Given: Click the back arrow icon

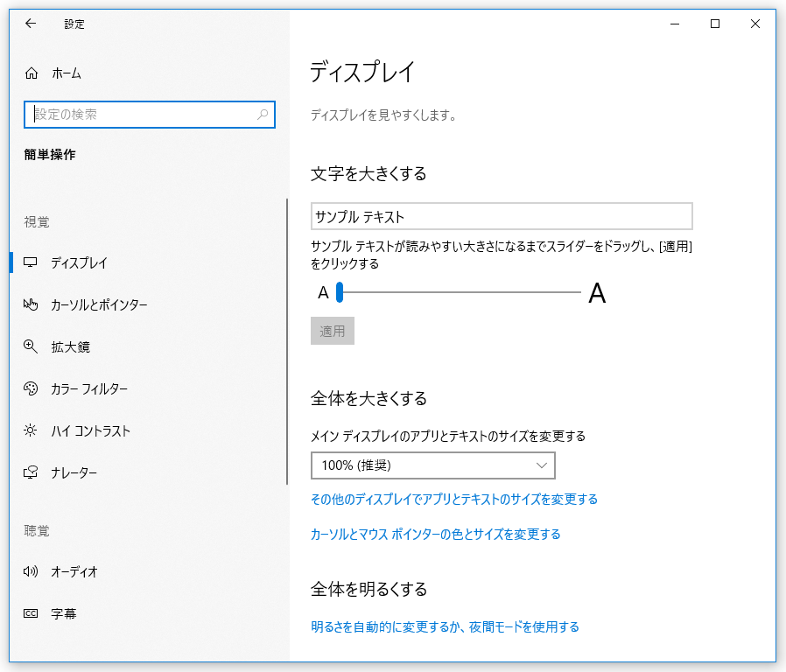Looking at the screenshot, I should 31,24.
